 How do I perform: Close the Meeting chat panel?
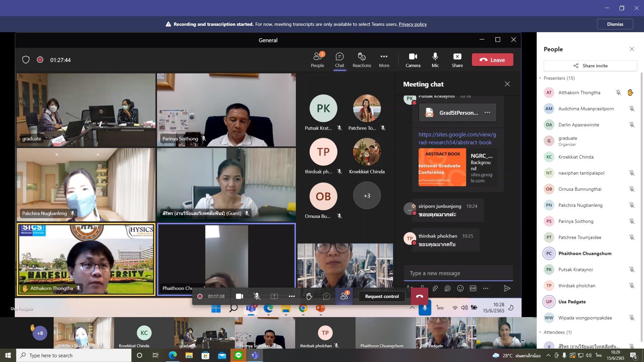(507, 84)
